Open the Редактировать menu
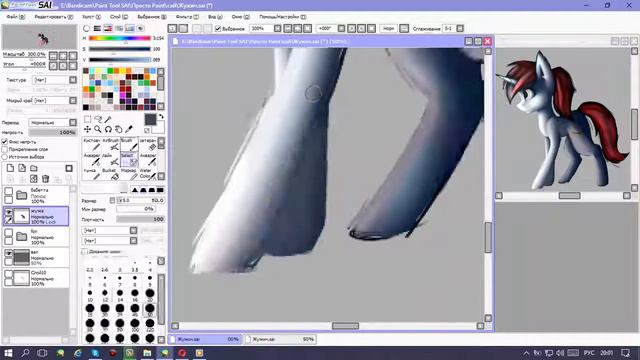Screen dimensions: 640x360 (53, 17)
